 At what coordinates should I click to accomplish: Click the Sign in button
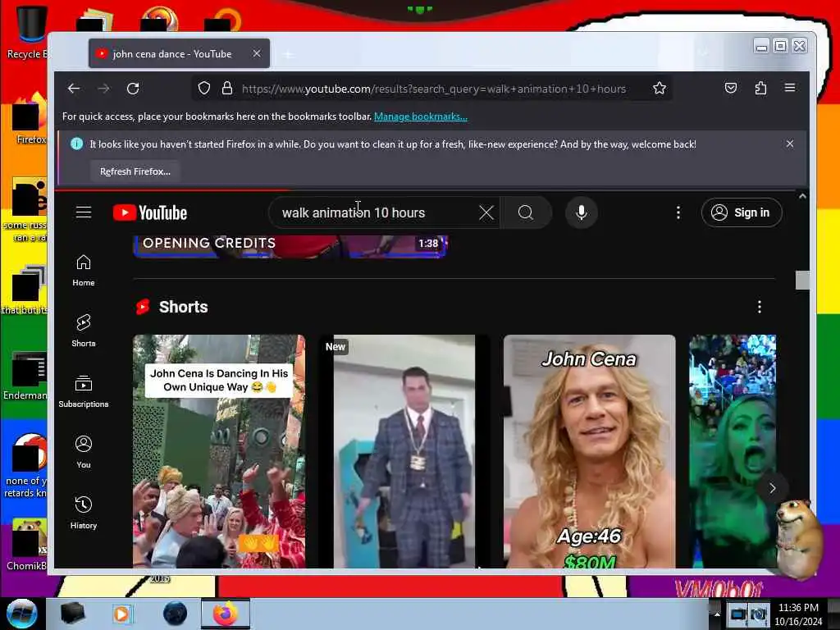[x=742, y=212]
